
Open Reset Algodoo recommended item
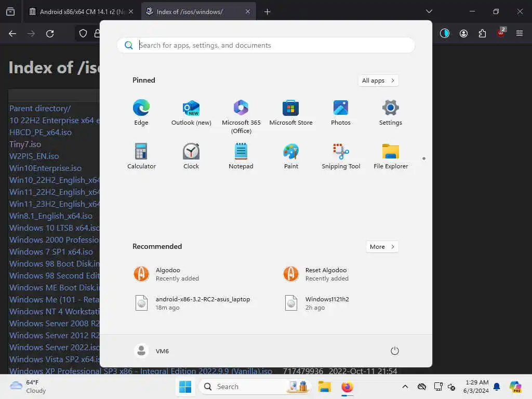click(316, 274)
